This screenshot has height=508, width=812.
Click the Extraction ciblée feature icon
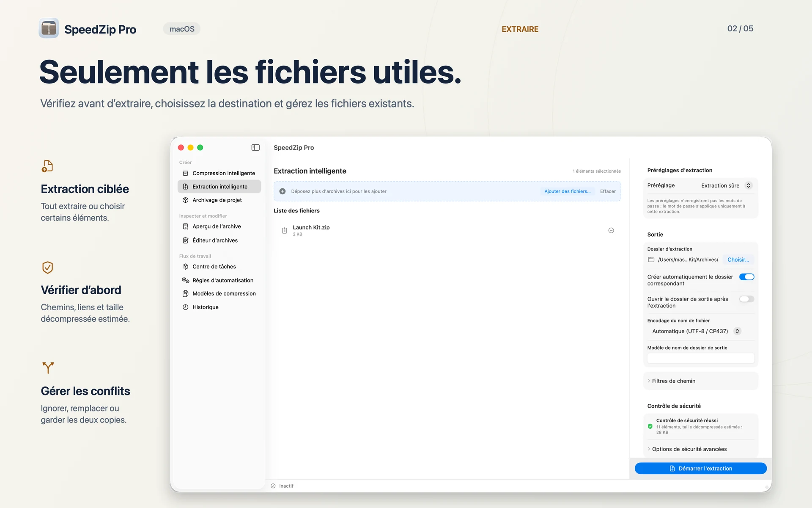pyautogui.click(x=47, y=166)
